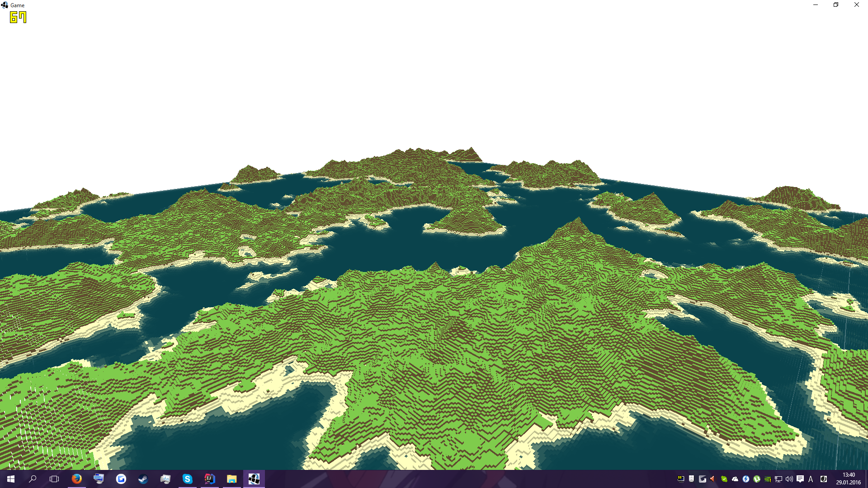Click the taskbar search magnifier
This screenshot has height=488, width=868.
pyautogui.click(x=33, y=479)
